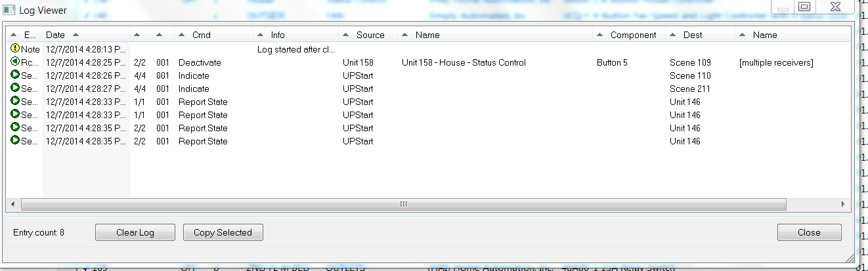
Task: Sort log by the Cmd column header
Action: (x=201, y=35)
